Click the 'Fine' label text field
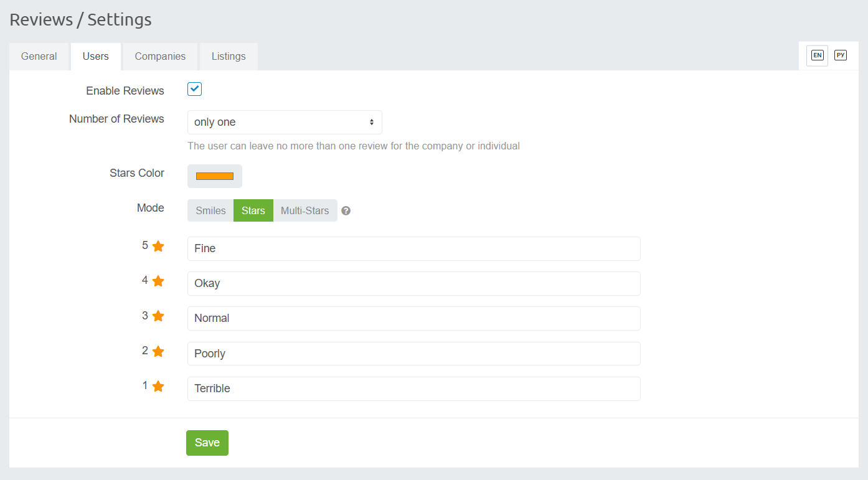868x480 pixels. point(413,248)
